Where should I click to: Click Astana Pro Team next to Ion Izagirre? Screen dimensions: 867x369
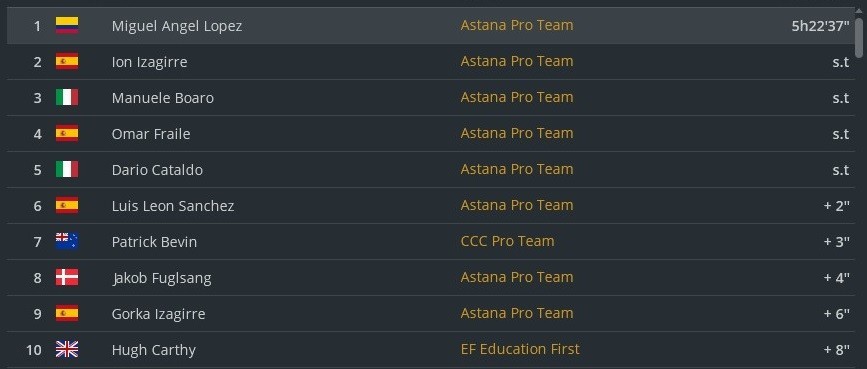517,61
